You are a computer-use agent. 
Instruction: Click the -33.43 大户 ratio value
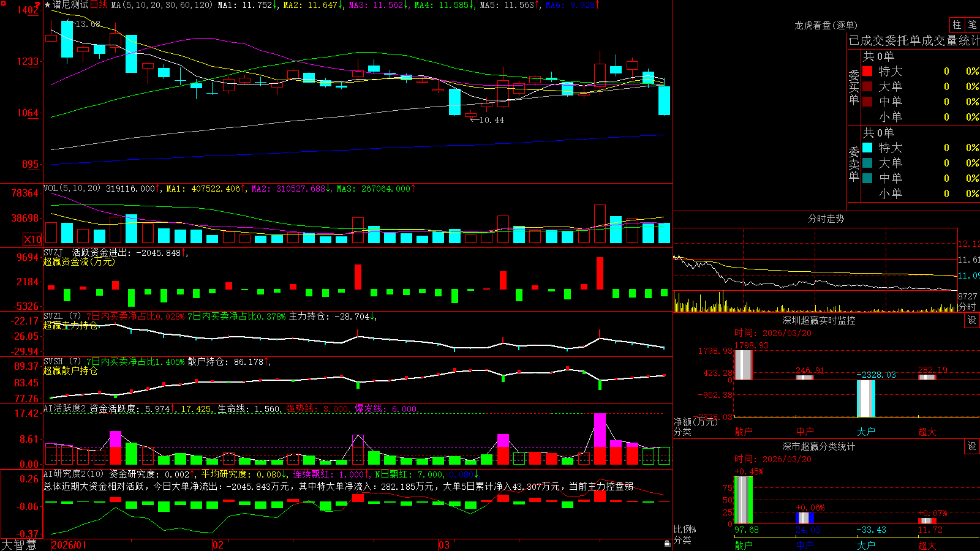coord(871,530)
